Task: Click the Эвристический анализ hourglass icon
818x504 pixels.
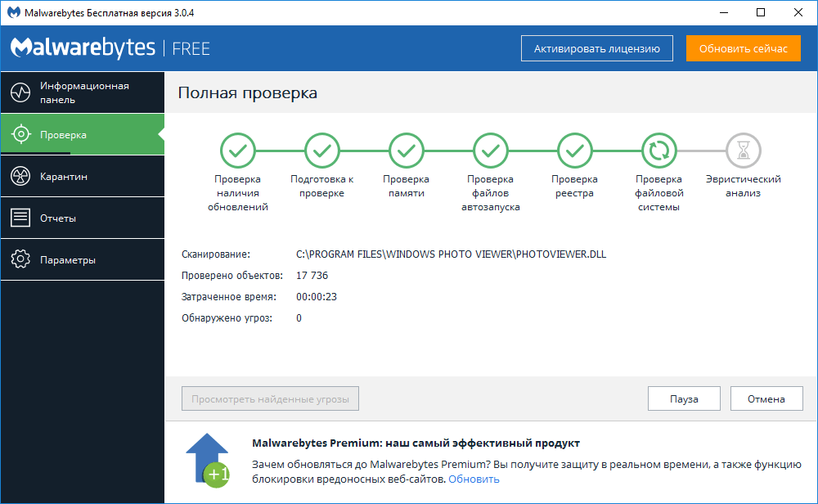Action: click(744, 151)
